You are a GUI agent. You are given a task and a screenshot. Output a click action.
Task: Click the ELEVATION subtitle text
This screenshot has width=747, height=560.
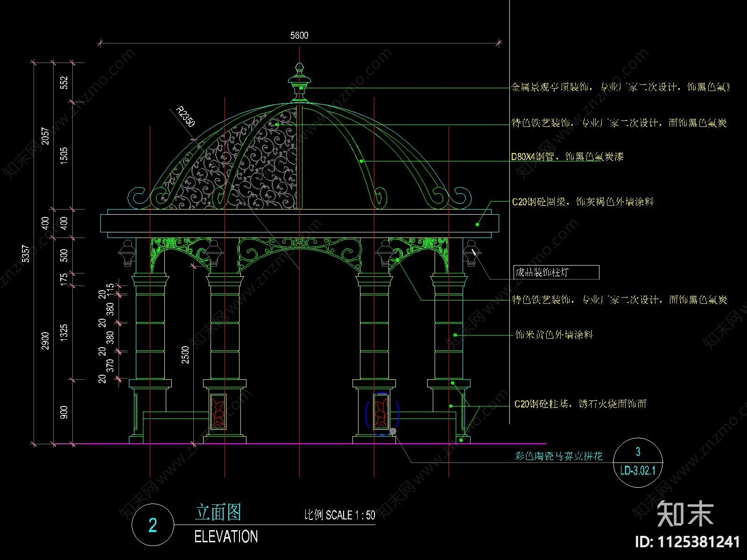point(226,537)
